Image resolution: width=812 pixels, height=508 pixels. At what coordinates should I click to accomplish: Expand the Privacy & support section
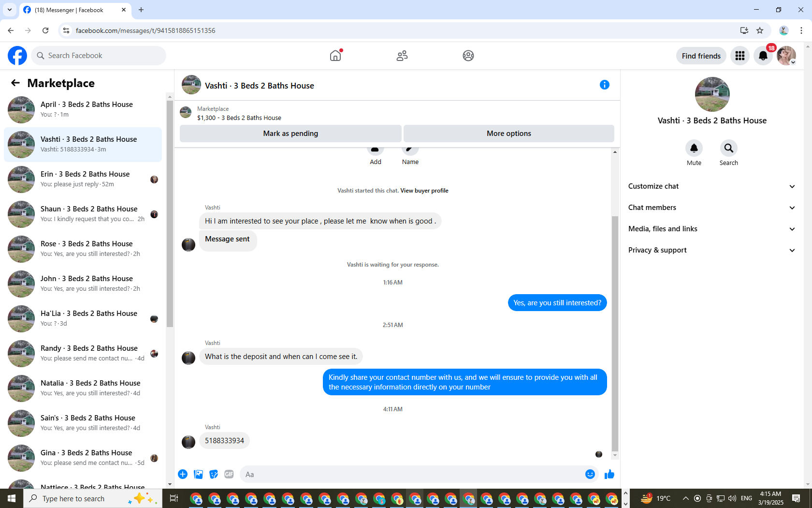coord(711,250)
